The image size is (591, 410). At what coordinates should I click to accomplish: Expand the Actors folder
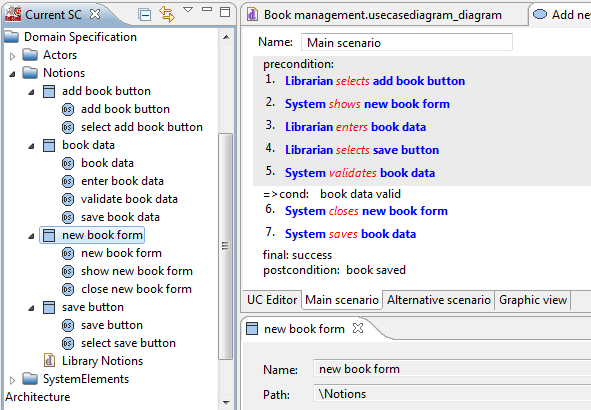(x=12, y=56)
